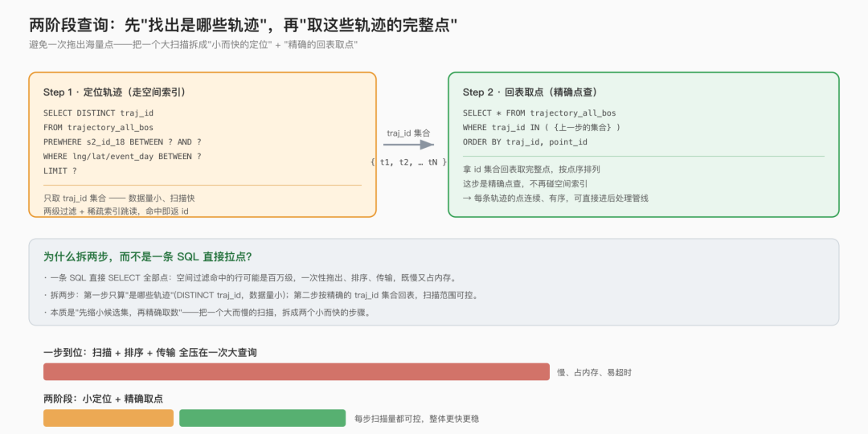
Task: Click the note starting '→ 每条轨迹的点连续、有序'
Action: tap(555, 198)
